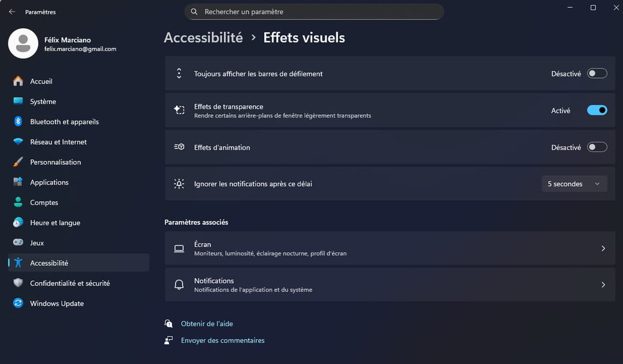This screenshot has width=623, height=364.
Task: Click the Accueil home icon
Action: (18, 81)
